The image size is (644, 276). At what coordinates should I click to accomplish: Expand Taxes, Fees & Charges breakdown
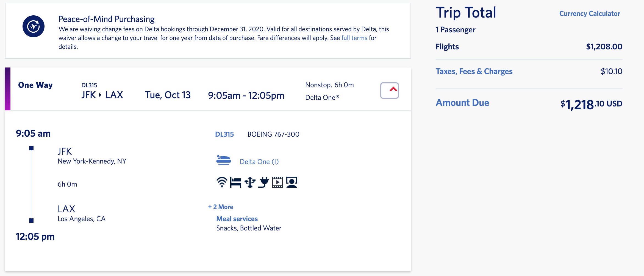[474, 71]
